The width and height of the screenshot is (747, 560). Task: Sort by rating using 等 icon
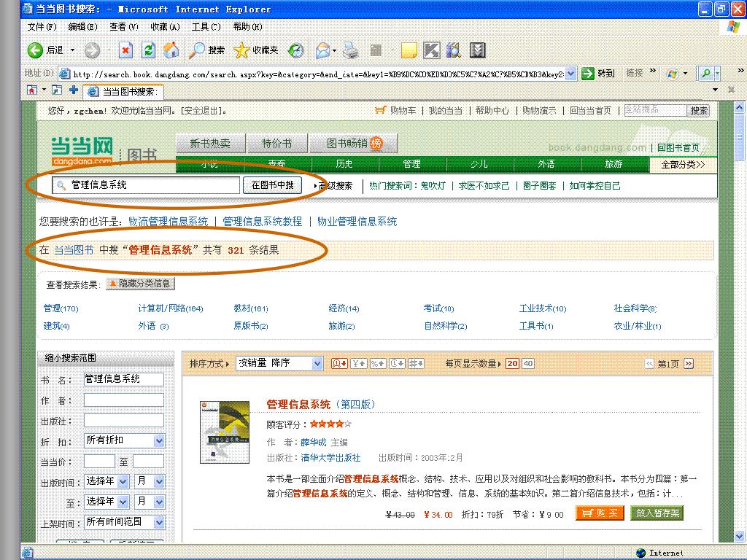tap(416, 364)
